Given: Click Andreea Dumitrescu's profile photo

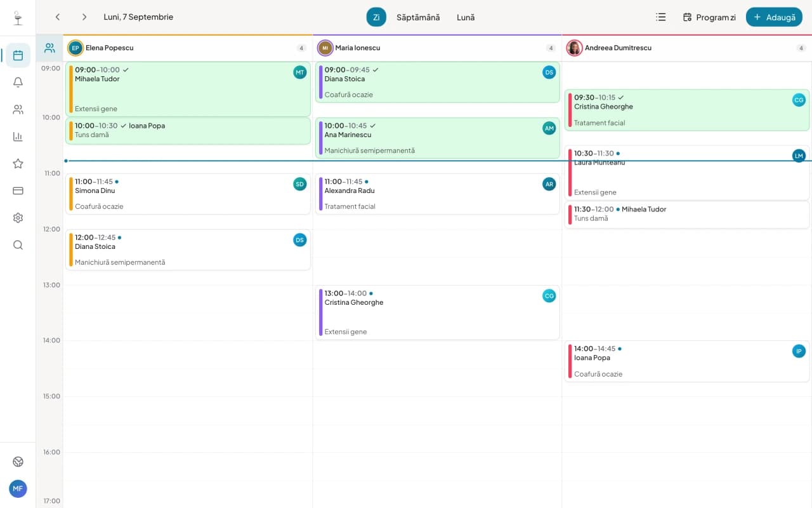Looking at the screenshot, I should [575, 48].
